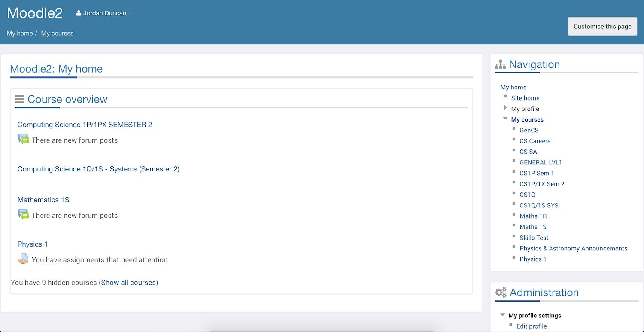
Task: Open Physics & Astronomy Announcements link
Action: click(x=573, y=248)
